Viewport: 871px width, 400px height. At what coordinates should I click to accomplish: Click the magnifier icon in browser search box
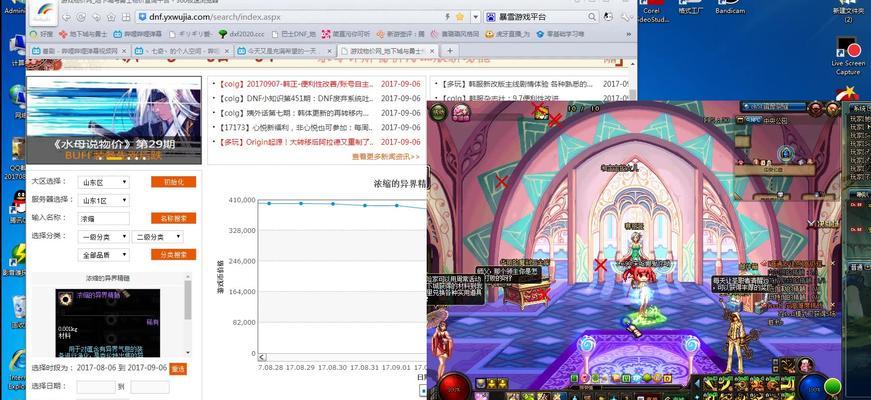tap(592, 17)
